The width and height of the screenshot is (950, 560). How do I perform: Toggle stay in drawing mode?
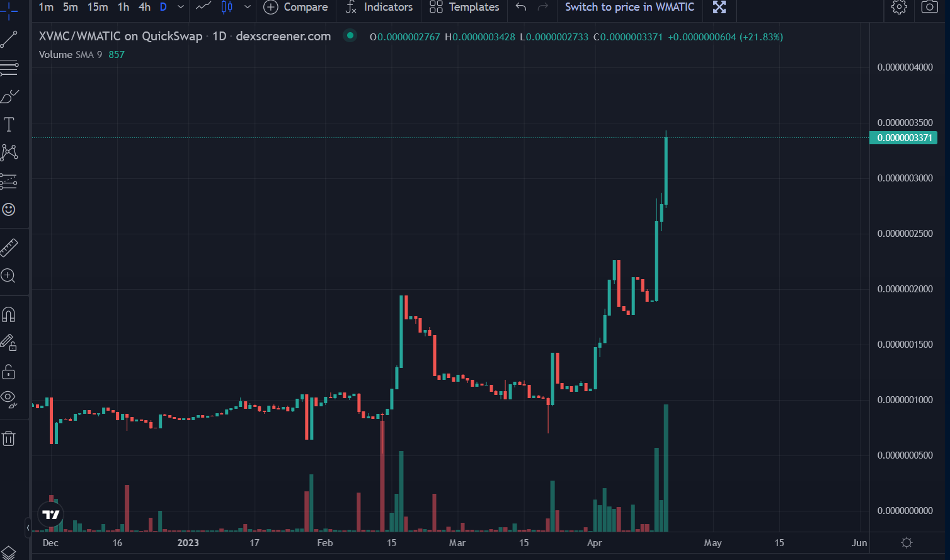[9, 343]
